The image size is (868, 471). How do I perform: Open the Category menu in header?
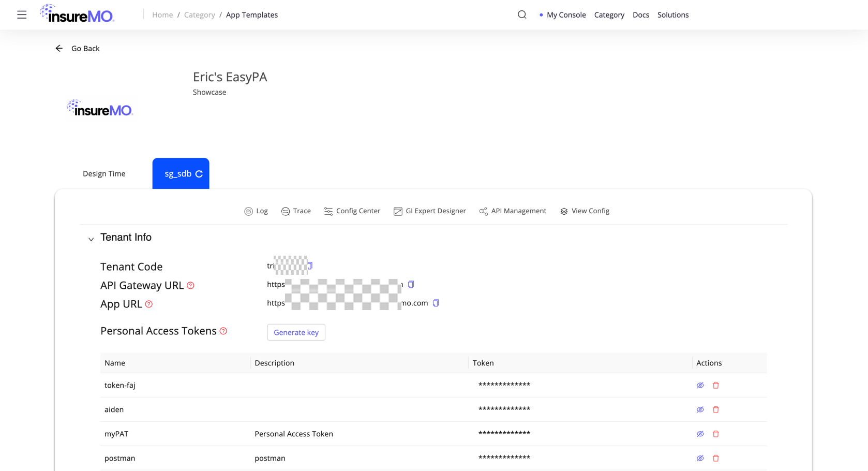pos(609,14)
